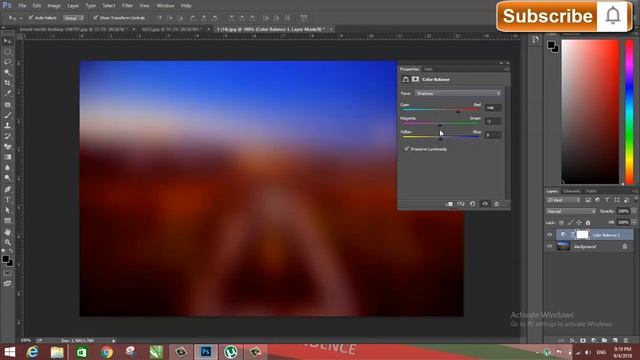
Task: Click the Color Balance 1 mask thumbnail
Action: tap(582, 235)
